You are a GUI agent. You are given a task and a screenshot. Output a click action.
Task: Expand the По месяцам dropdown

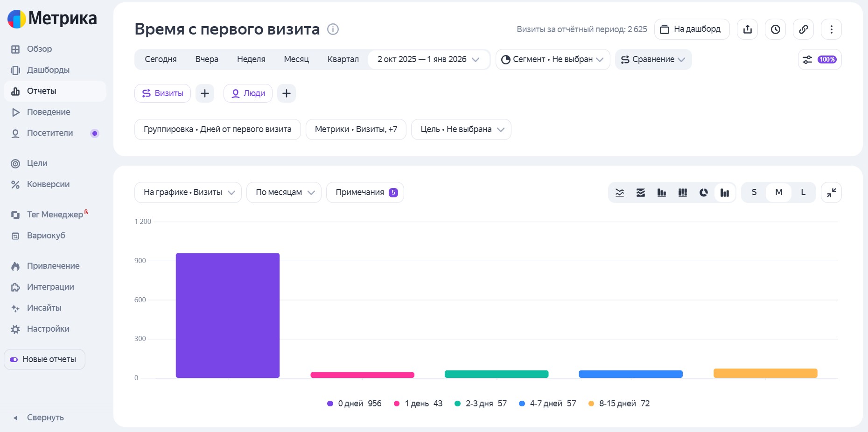pos(283,192)
